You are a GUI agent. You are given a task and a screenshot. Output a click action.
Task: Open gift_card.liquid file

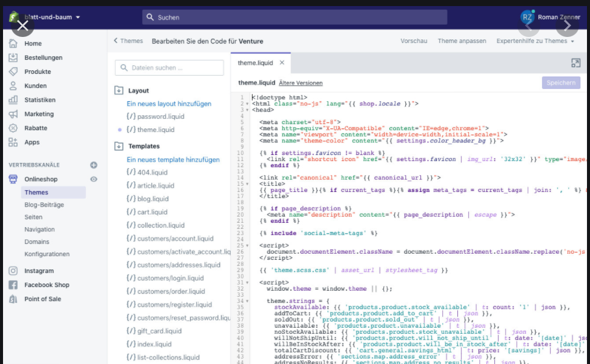[154, 331]
